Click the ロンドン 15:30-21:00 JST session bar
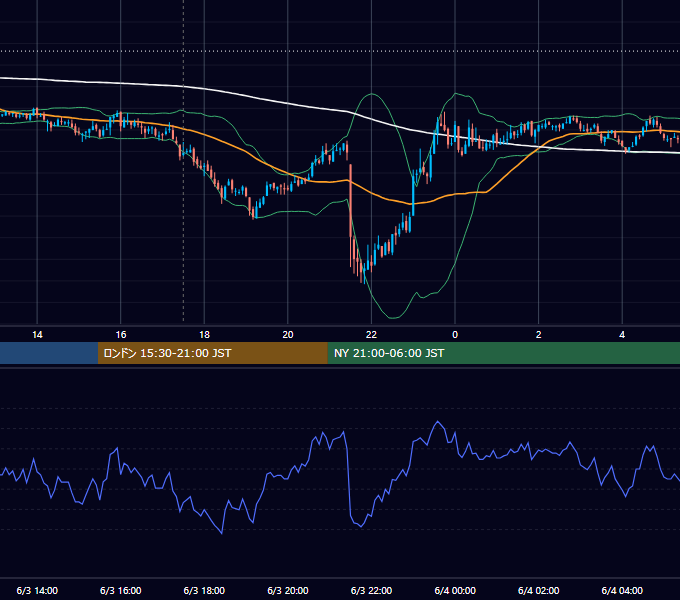This screenshot has width=680, height=600. pyautogui.click(x=212, y=353)
